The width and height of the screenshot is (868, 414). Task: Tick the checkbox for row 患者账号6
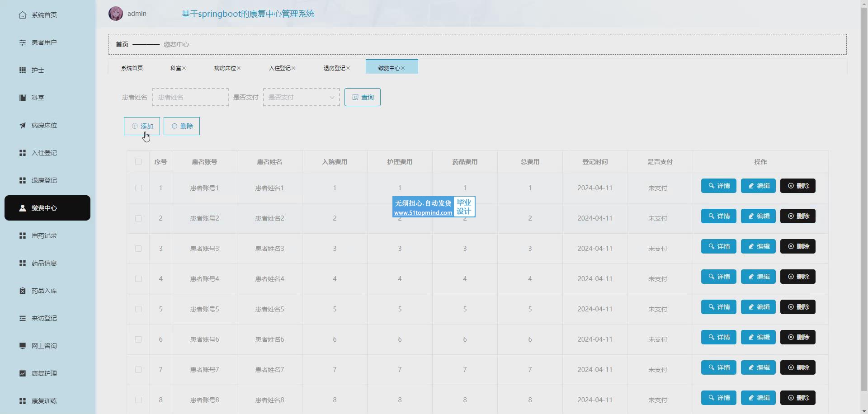[138, 339]
